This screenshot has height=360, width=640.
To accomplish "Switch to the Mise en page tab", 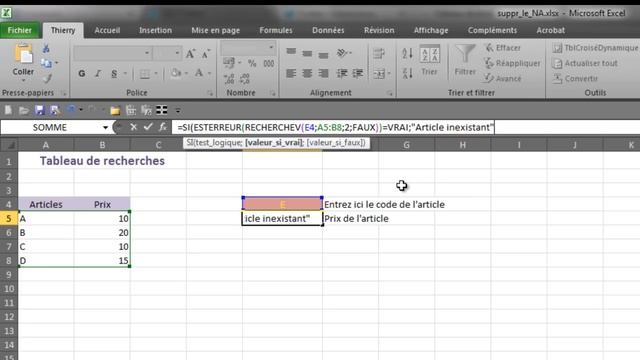I will [216, 30].
